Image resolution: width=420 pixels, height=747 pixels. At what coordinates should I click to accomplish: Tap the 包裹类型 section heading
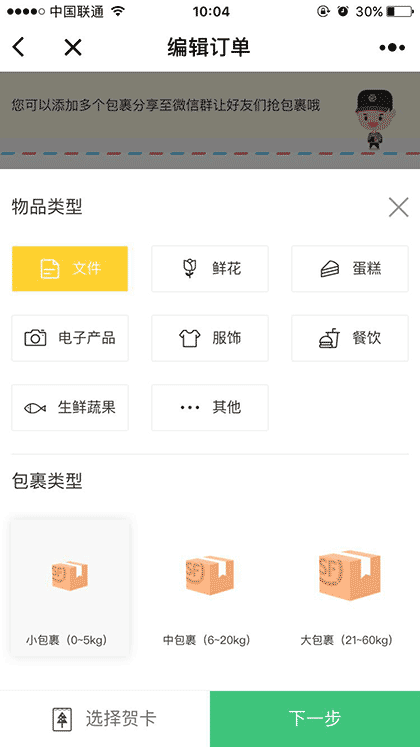tap(47, 481)
